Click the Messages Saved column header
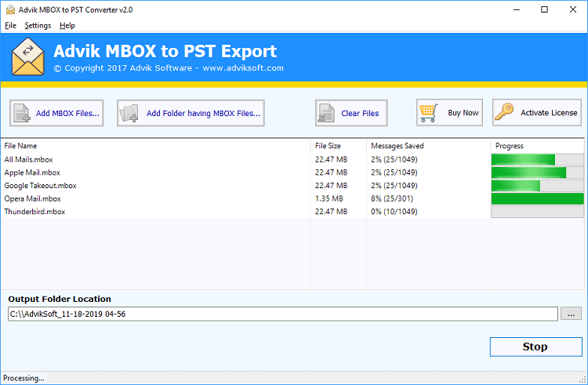This screenshot has width=588, height=385. (397, 146)
